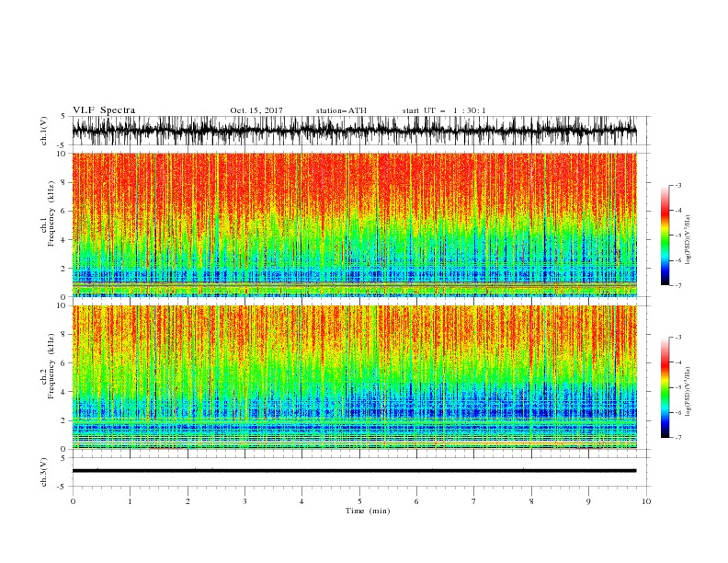The width and height of the screenshot is (728, 563).
Task: Click the "-4" tick on ch.2 colorbar
Action: (678, 362)
